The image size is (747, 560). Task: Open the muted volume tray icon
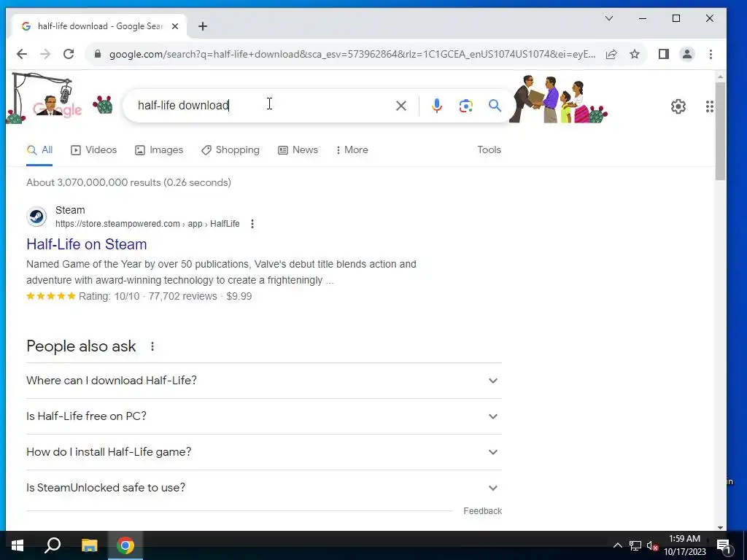652,545
